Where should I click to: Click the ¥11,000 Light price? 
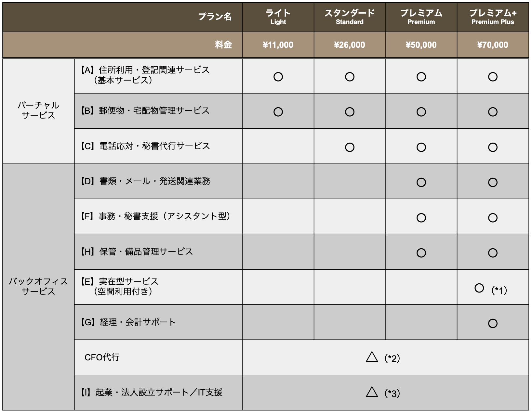point(278,45)
